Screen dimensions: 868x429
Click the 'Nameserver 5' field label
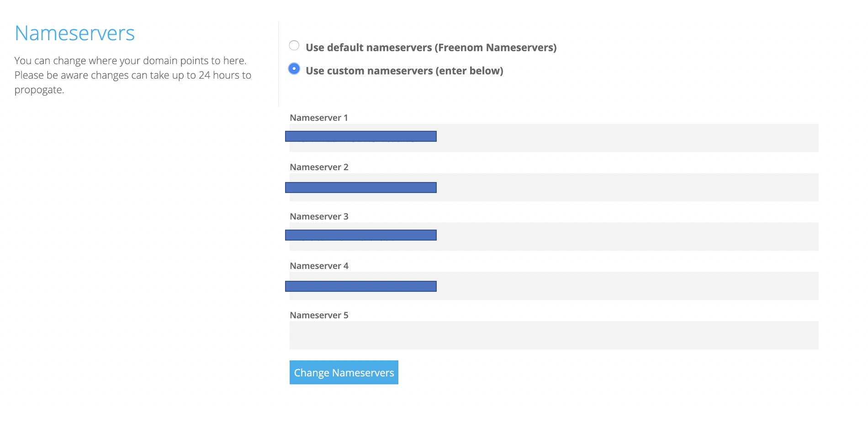319,316
